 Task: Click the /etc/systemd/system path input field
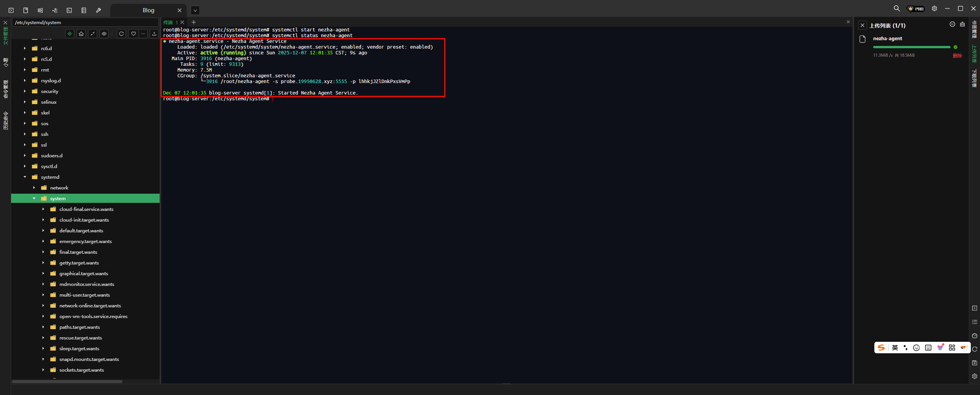(x=85, y=23)
